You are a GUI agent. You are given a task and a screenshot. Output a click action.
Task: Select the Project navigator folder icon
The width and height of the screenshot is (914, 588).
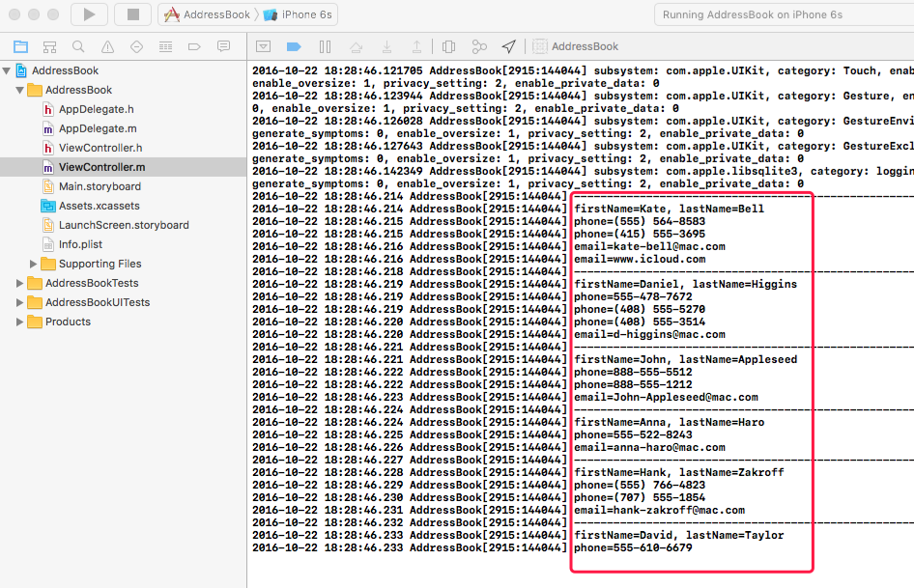tap(20, 46)
